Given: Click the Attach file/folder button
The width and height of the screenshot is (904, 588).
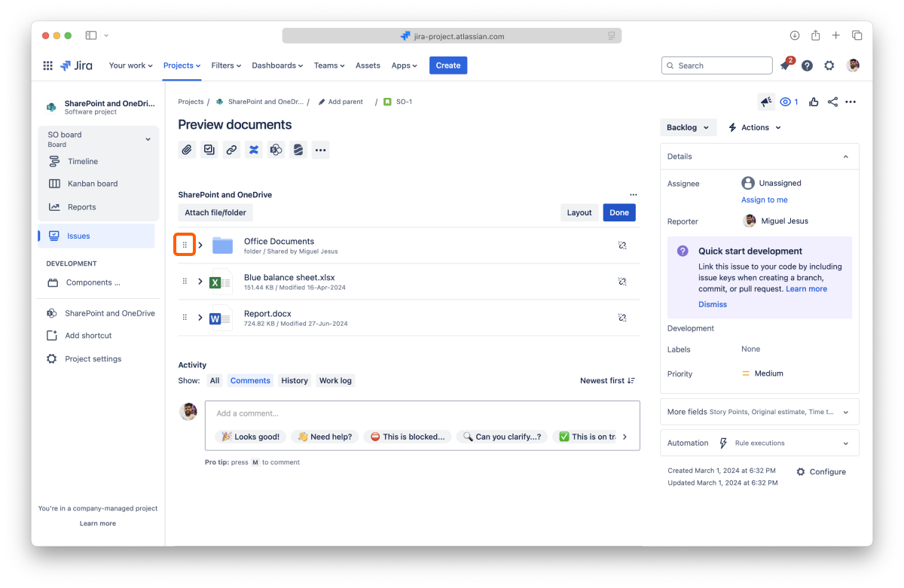Looking at the screenshot, I should [215, 213].
